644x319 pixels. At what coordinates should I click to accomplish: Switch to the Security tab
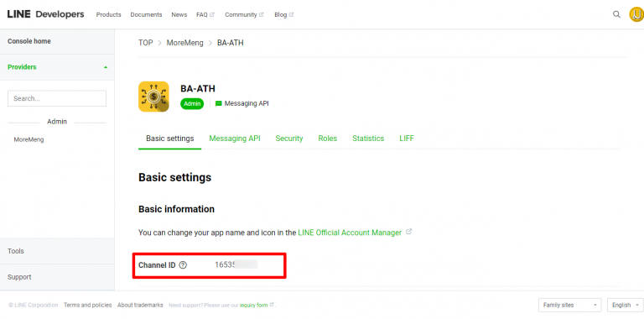[289, 139]
